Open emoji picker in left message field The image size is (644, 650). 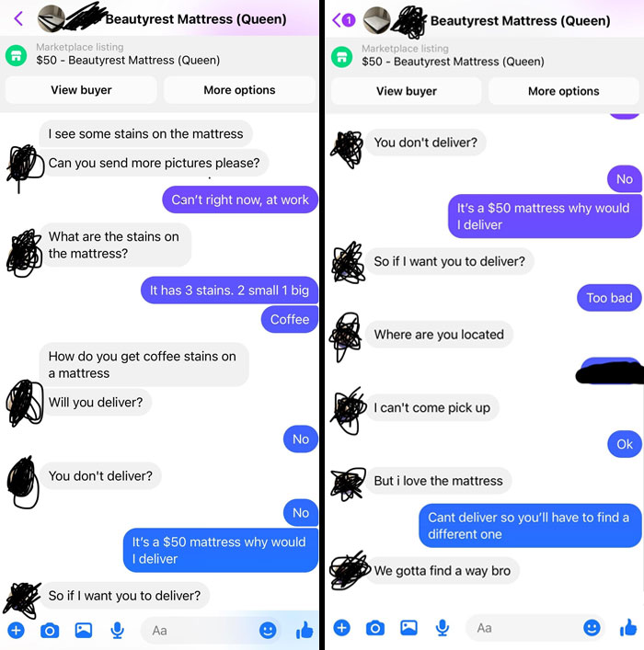(x=268, y=631)
